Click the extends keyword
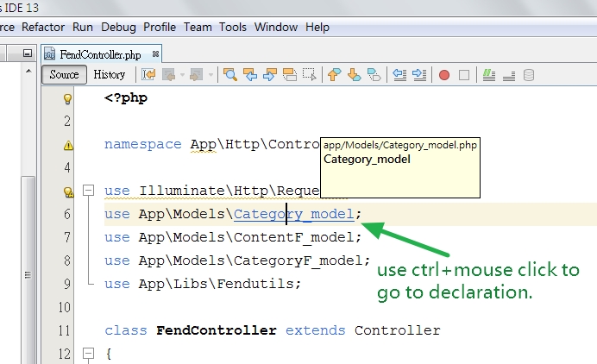Viewport: 597px width, 364px height. (x=315, y=330)
